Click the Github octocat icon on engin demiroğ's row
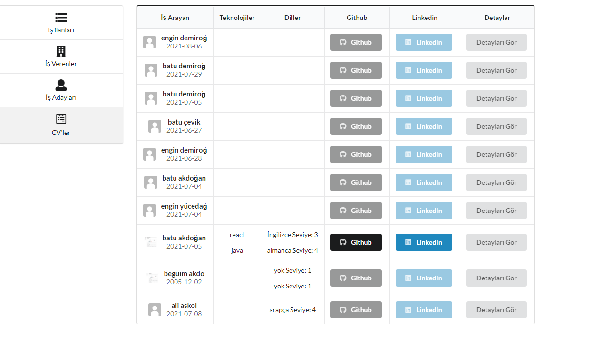 pyautogui.click(x=342, y=42)
